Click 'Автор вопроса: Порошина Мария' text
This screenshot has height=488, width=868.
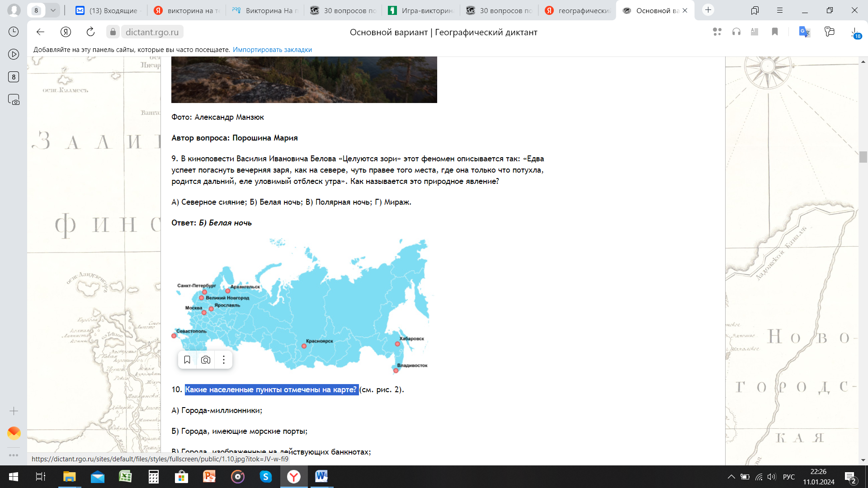pyautogui.click(x=234, y=138)
